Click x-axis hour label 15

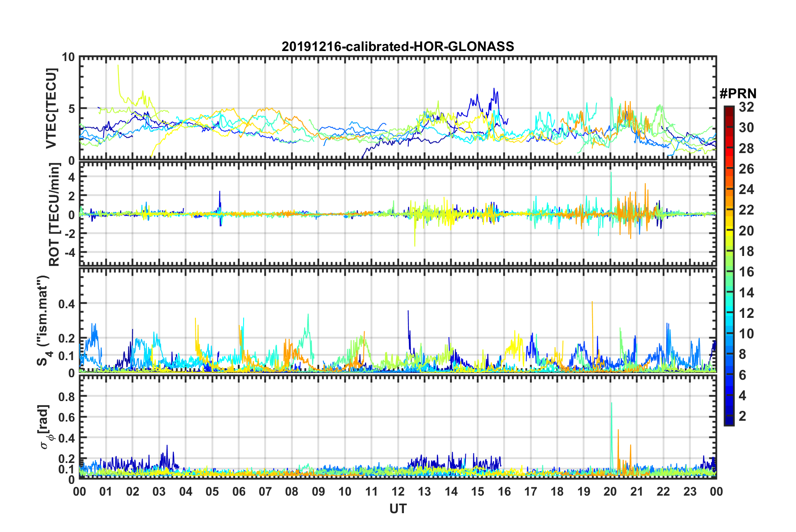(478, 491)
